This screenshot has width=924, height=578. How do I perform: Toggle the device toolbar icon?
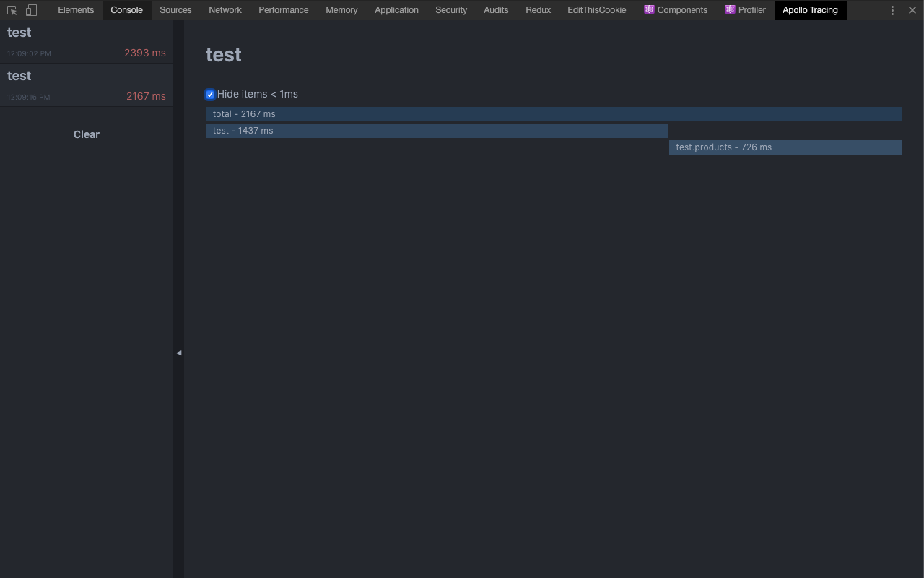31,10
